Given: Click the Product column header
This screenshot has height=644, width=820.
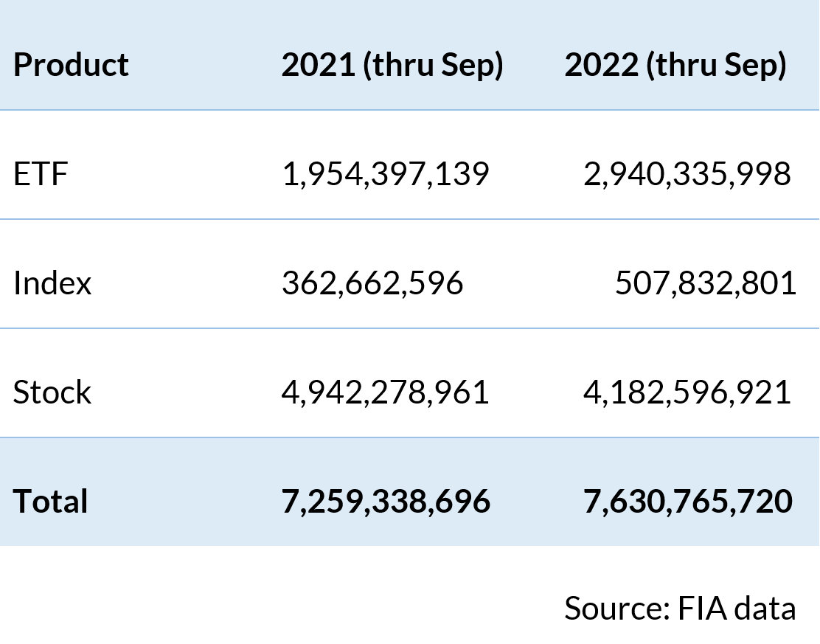Looking at the screenshot, I should [x=71, y=65].
